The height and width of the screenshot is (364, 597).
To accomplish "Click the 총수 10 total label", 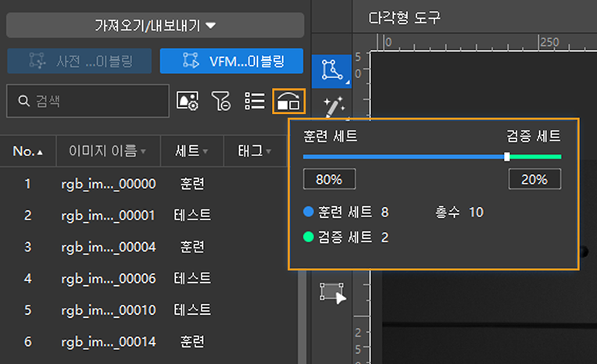I will coord(459,212).
